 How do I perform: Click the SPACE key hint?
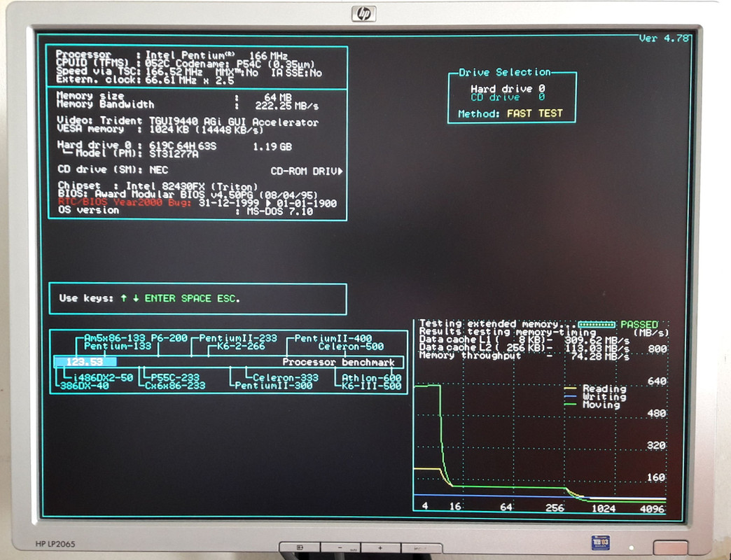[x=196, y=298]
